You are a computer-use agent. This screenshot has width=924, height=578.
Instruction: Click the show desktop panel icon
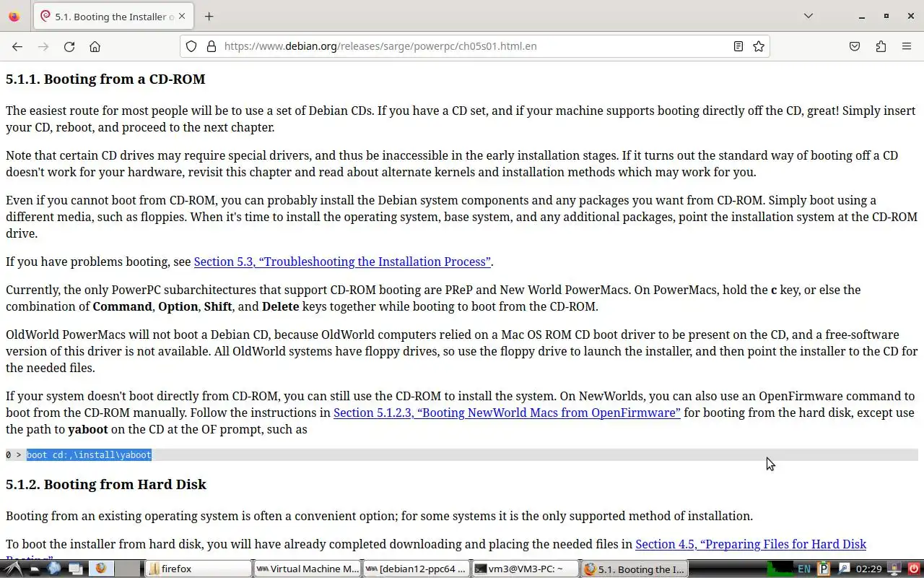pyautogui.click(x=75, y=569)
